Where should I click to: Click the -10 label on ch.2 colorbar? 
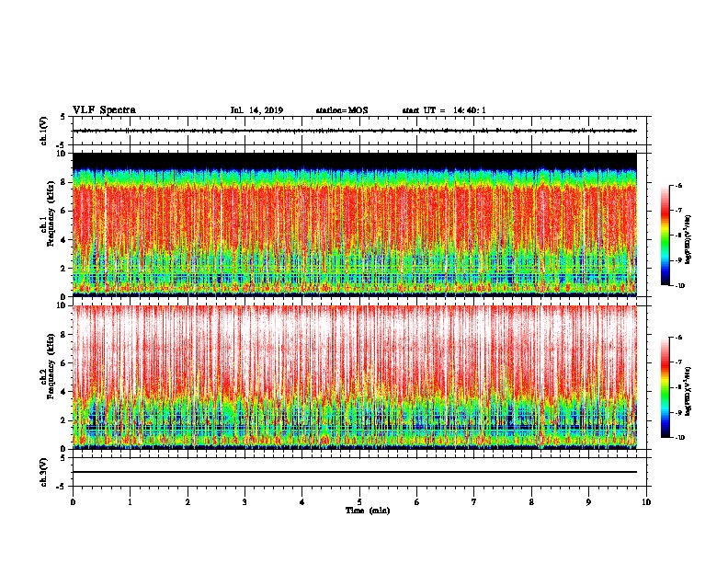[680, 438]
